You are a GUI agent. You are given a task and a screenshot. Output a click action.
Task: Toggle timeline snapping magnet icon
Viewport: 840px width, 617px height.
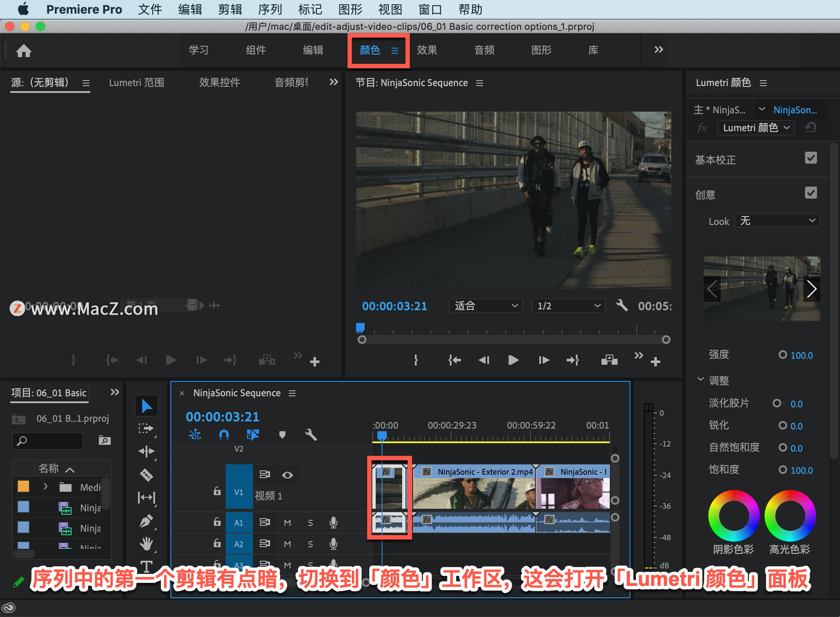click(224, 435)
